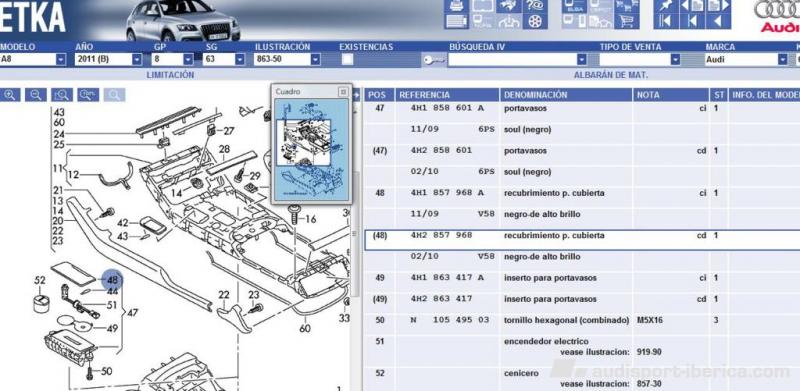Open the ILUSTRACIÓN dropdown 863-50
The image size is (800, 391).
[x=315, y=59]
